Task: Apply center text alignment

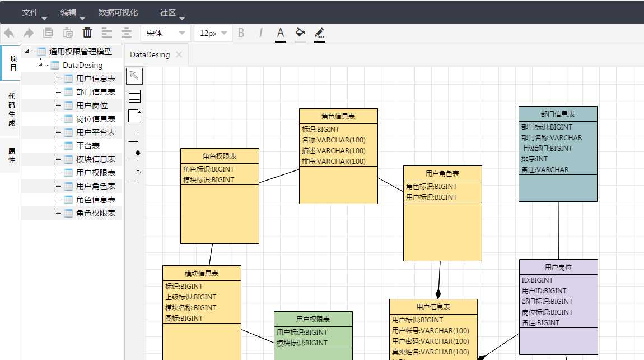Action: 127,33
